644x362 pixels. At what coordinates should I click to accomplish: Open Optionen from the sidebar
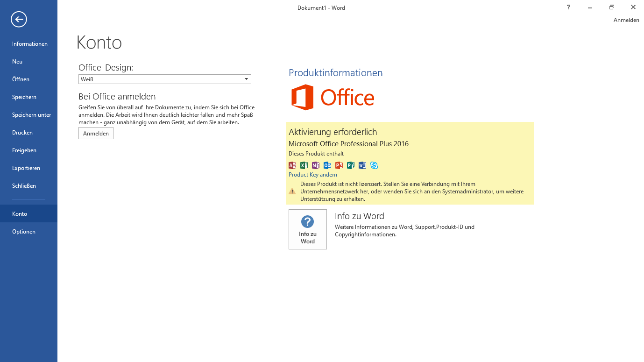click(x=24, y=232)
